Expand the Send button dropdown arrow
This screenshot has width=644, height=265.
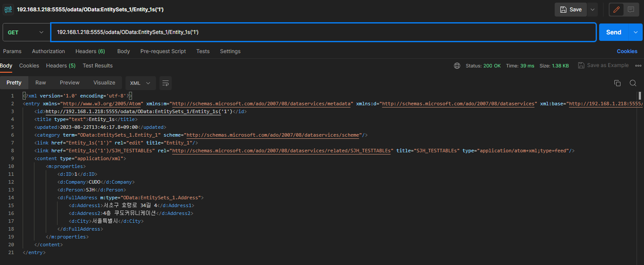[x=635, y=32]
